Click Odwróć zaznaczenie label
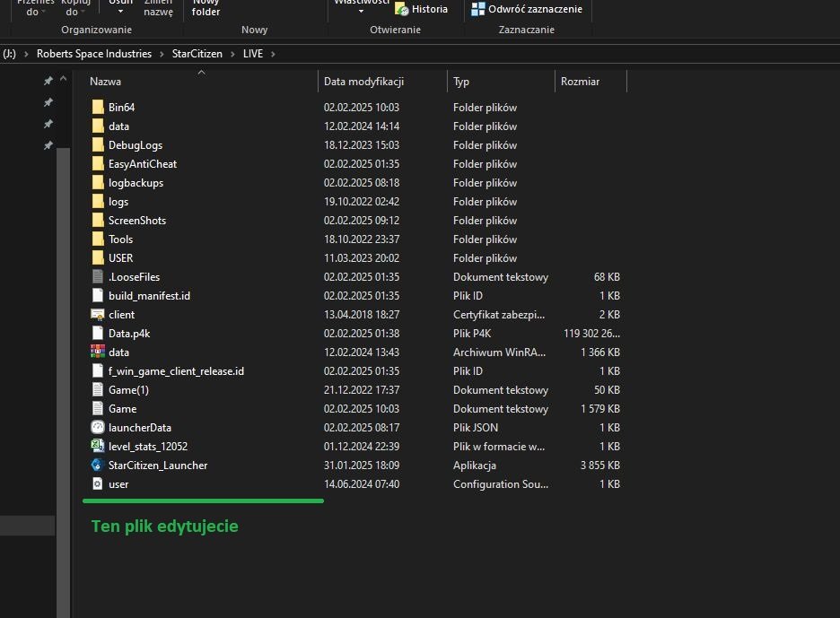This screenshot has width=840, height=618. pyautogui.click(x=535, y=9)
